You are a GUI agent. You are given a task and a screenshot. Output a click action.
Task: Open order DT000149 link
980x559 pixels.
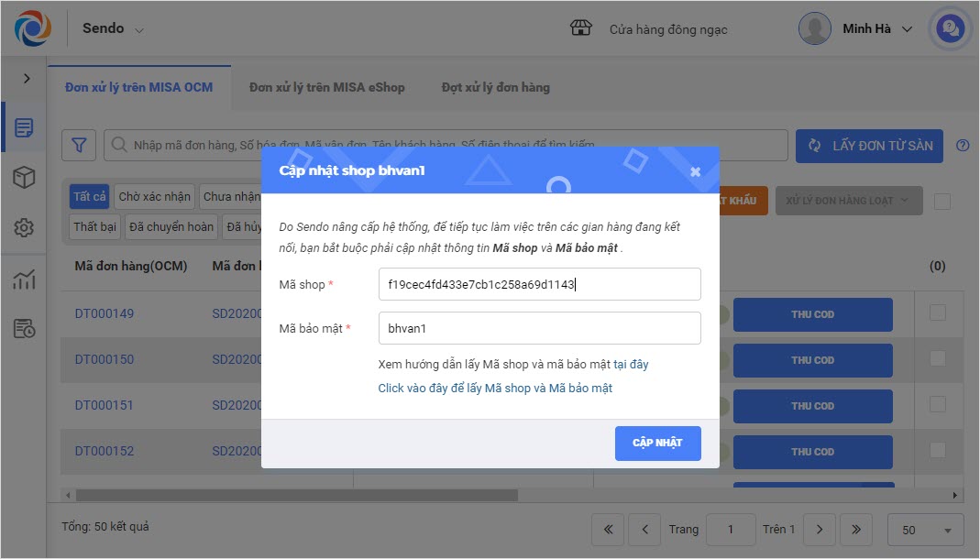pyautogui.click(x=105, y=313)
